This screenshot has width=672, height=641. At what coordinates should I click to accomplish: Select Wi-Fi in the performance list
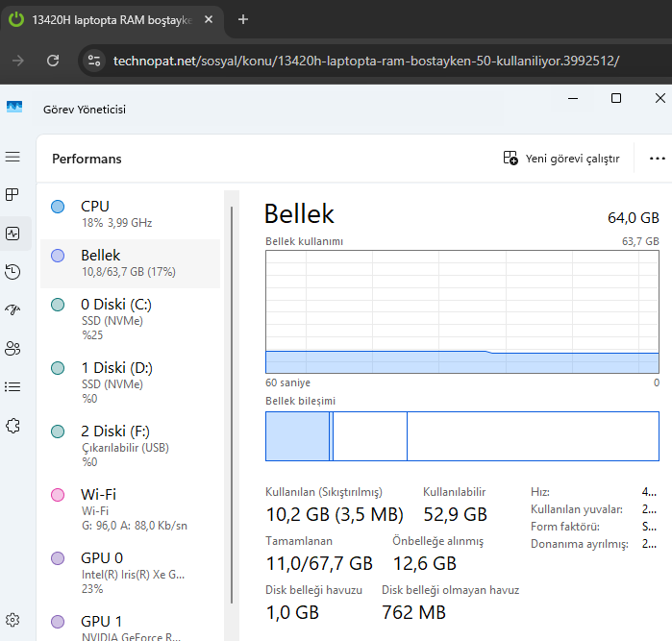click(130, 508)
